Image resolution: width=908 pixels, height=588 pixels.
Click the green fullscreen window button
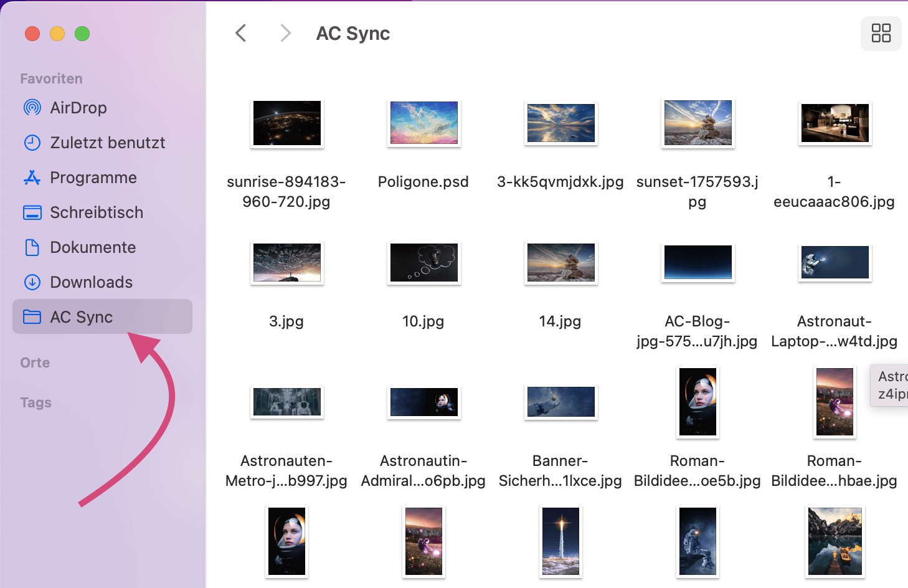(x=82, y=34)
